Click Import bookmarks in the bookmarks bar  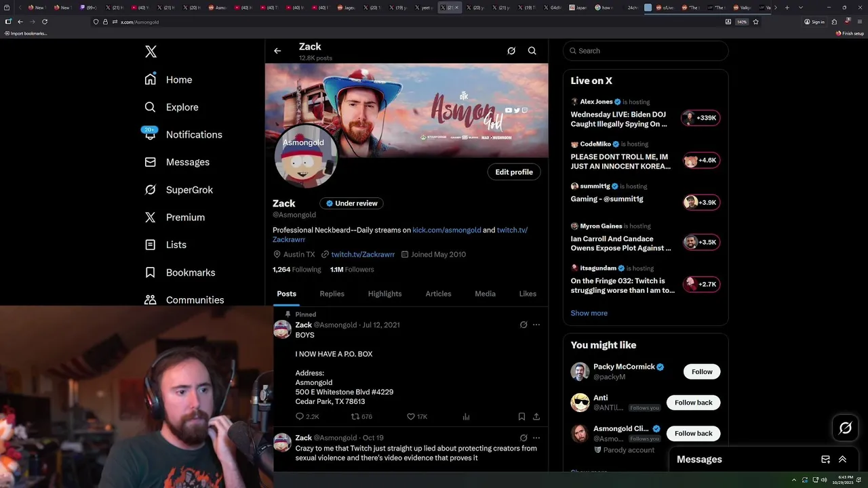[26, 33]
